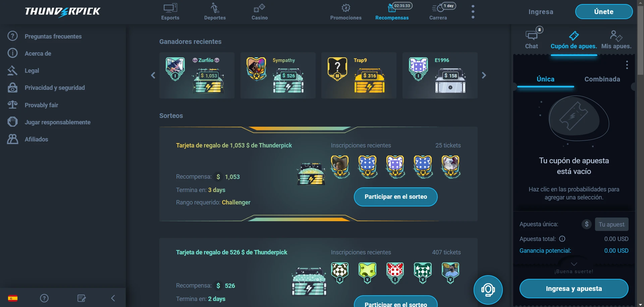Screen dimensions: 644x307
Task: Click the Tu apuesta stake input field
Action: point(611,224)
